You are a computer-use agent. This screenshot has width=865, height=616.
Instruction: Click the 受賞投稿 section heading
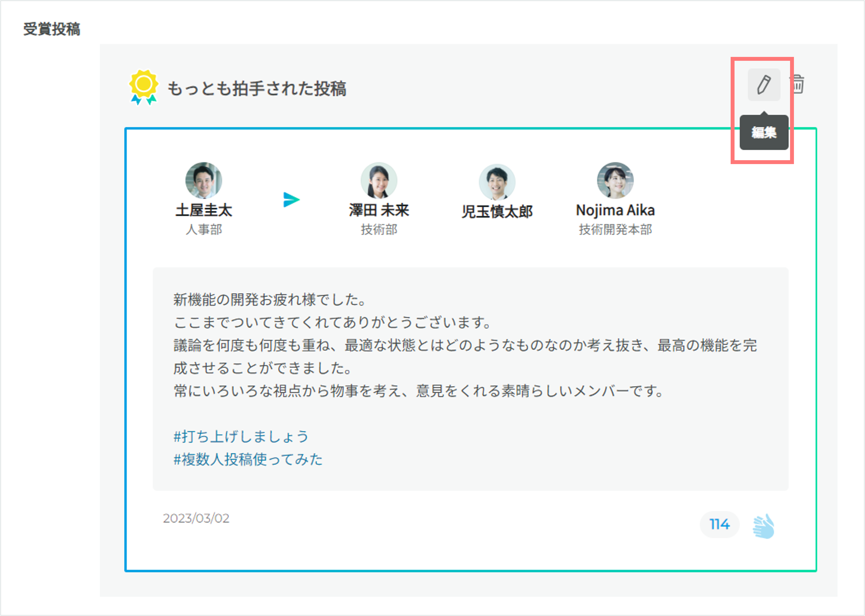[52, 29]
